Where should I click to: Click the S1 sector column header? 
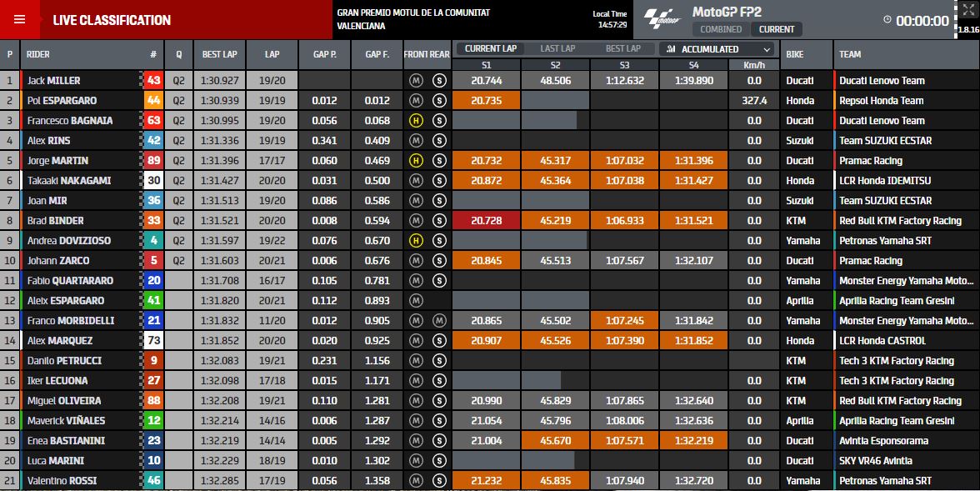[x=487, y=65]
